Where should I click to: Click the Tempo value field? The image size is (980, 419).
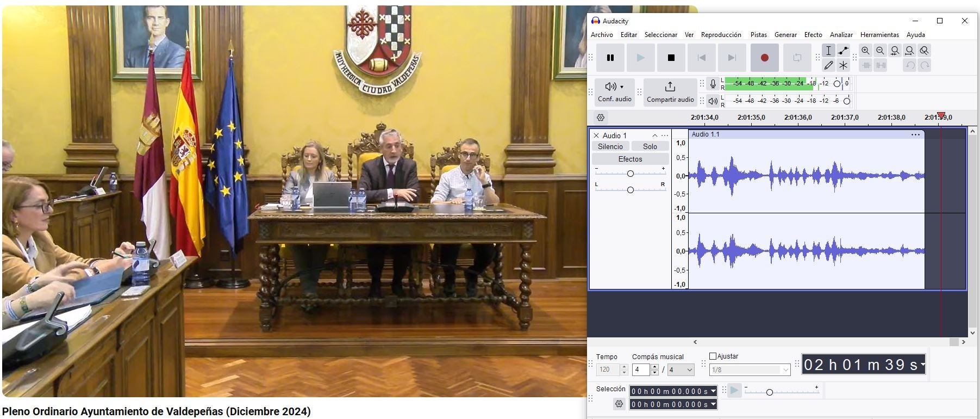[608, 370]
